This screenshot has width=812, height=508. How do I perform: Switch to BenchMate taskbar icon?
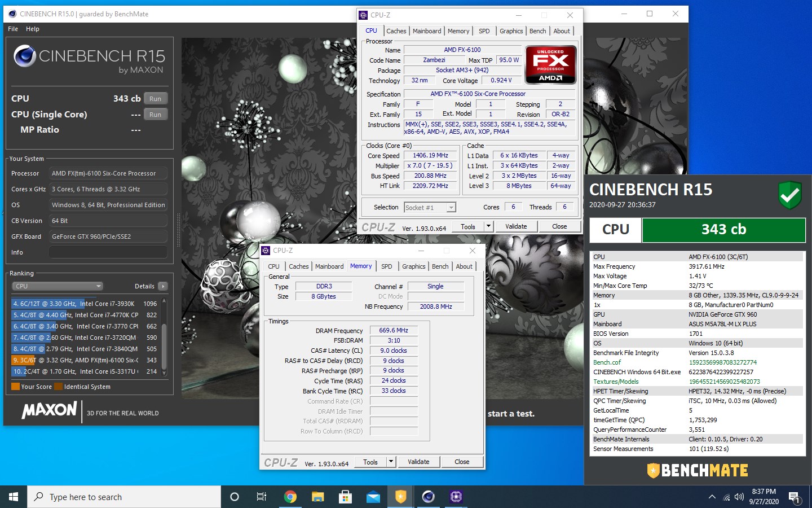[x=400, y=497]
